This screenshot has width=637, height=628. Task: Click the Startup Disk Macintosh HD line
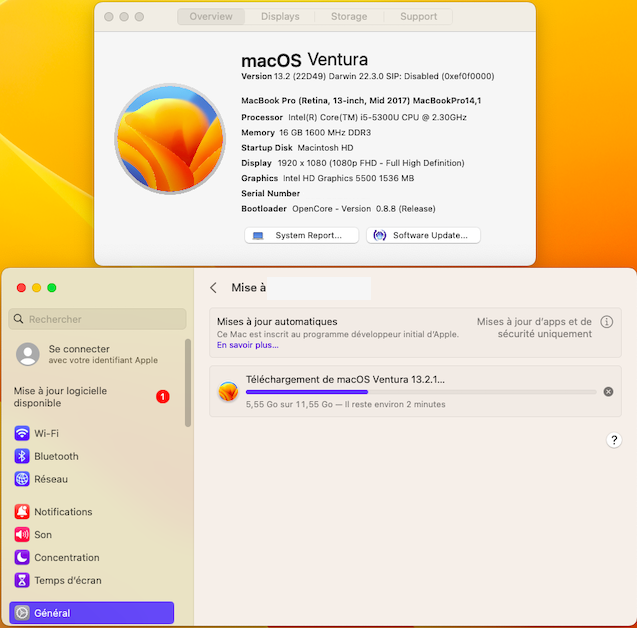tap(297, 147)
